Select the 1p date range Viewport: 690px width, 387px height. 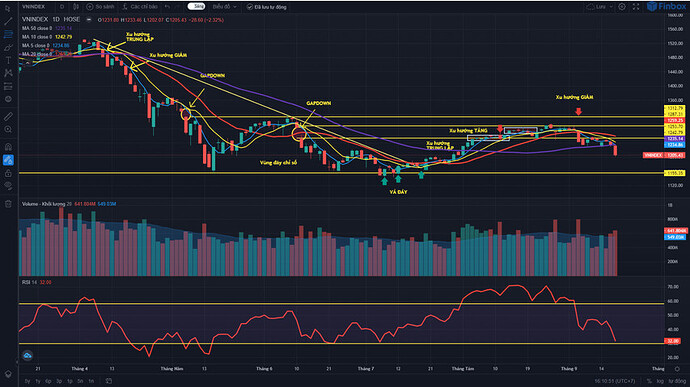pos(70,381)
